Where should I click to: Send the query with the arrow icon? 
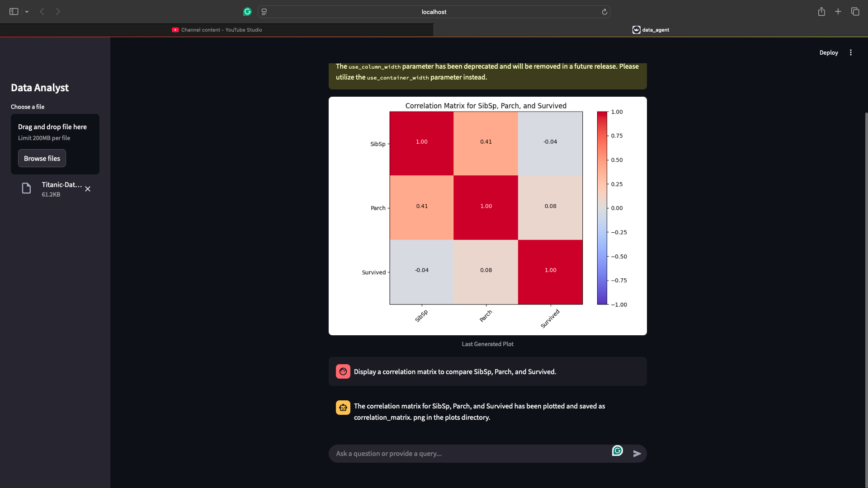point(637,454)
